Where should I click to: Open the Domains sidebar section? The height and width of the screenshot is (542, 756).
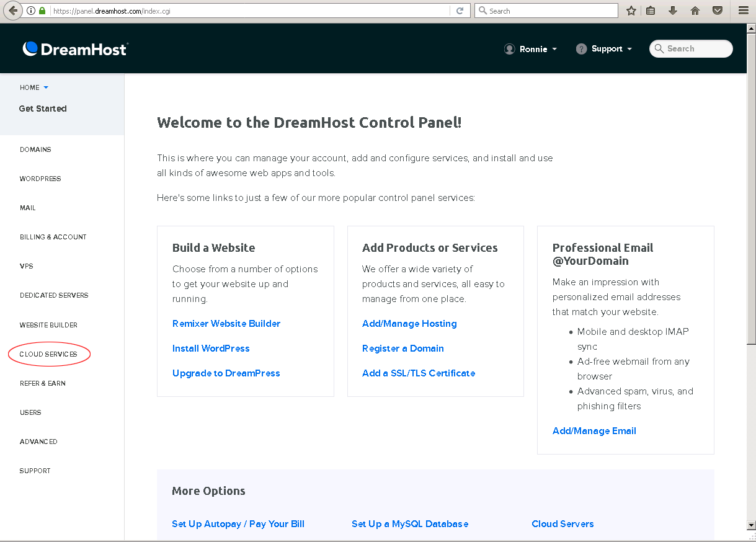click(35, 149)
